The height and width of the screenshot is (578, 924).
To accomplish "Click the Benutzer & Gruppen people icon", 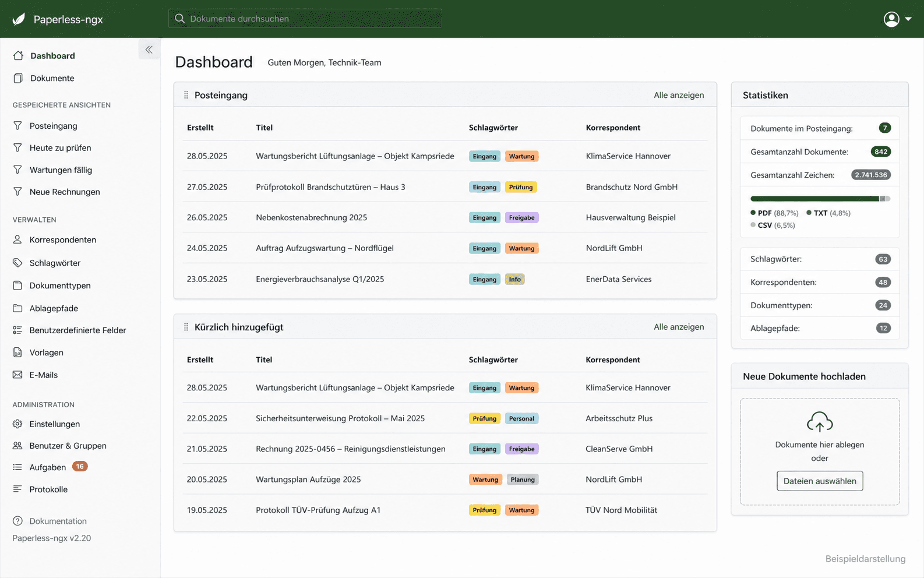I will coord(17,446).
